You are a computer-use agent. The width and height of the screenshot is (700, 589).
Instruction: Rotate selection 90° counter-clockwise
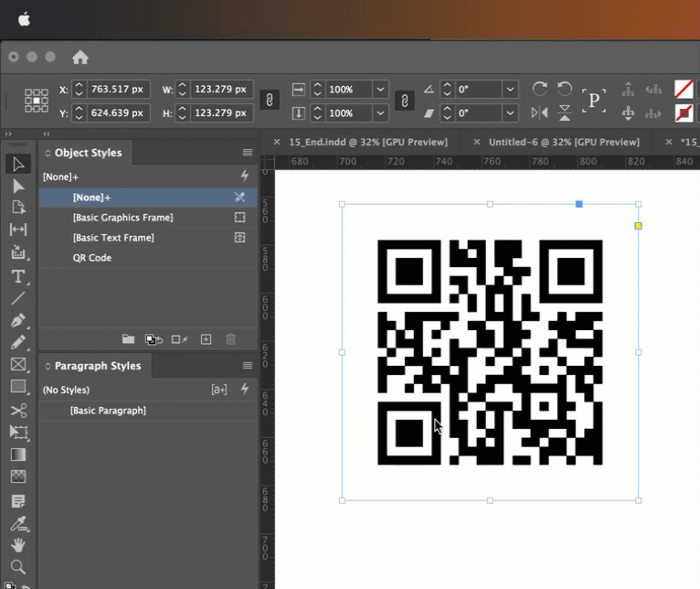[565, 89]
